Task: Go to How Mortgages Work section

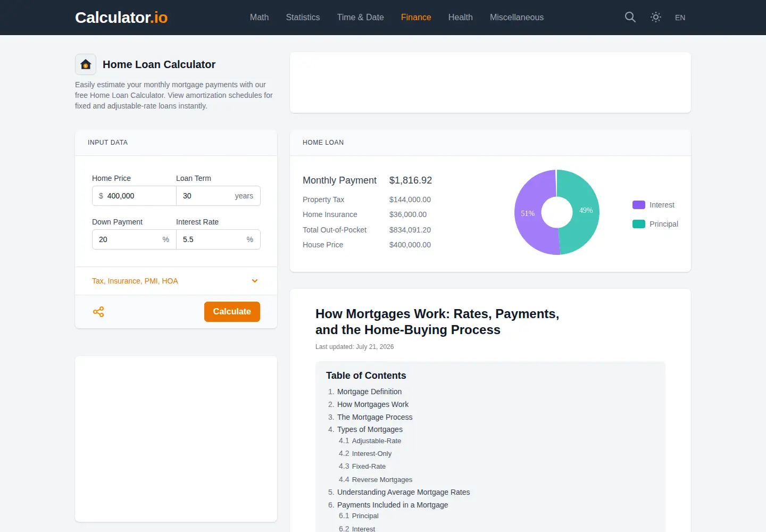Action: pos(373,404)
